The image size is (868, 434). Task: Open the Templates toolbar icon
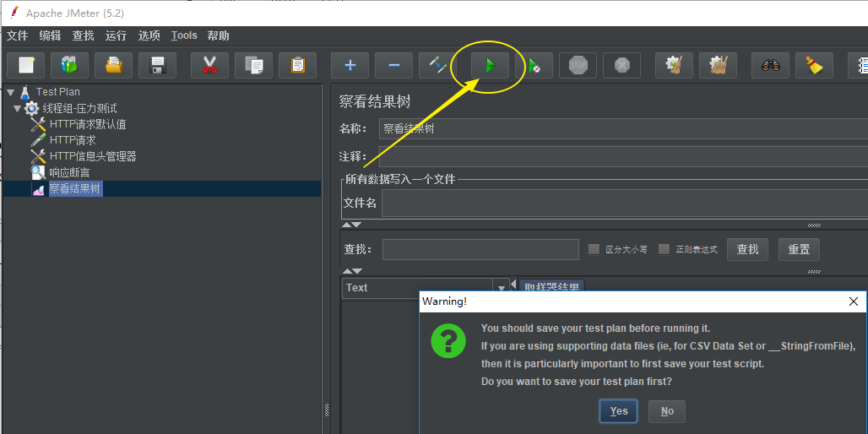pyautogui.click(x=70, y=65)
